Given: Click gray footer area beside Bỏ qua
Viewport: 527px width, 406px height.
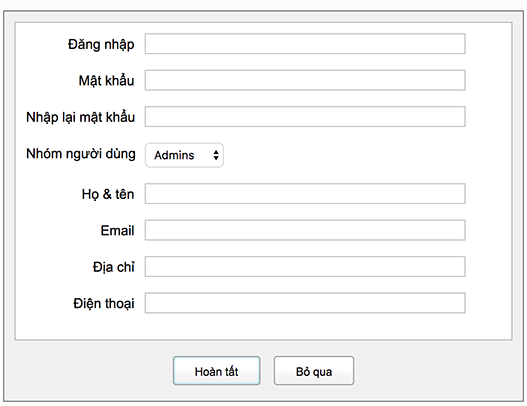Looking at the screenshot, I should [437, 371].
